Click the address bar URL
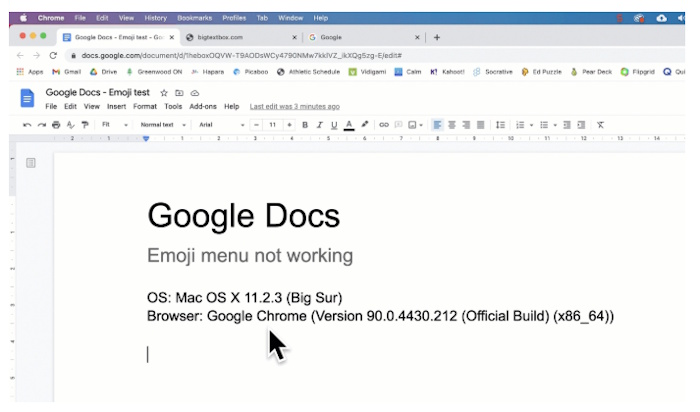This screenshot has height=412, width=700. click(x=242, y=55)
